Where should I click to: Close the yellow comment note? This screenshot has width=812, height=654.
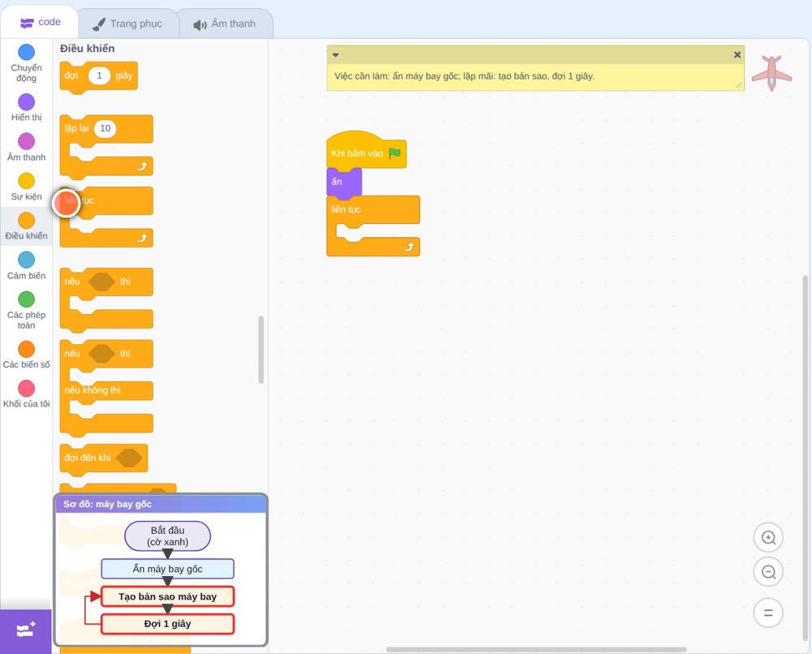(737, 55)
